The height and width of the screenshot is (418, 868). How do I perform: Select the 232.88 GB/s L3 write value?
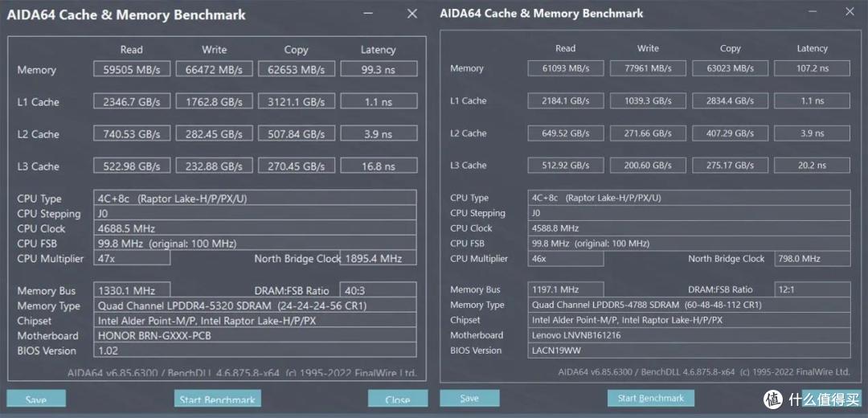point(215,166)
